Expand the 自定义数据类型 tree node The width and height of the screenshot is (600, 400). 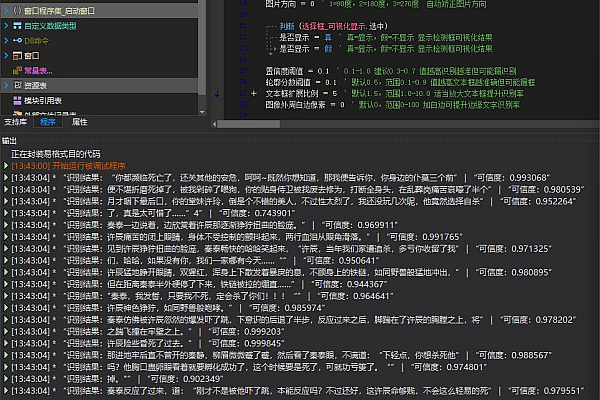(6, 26)
